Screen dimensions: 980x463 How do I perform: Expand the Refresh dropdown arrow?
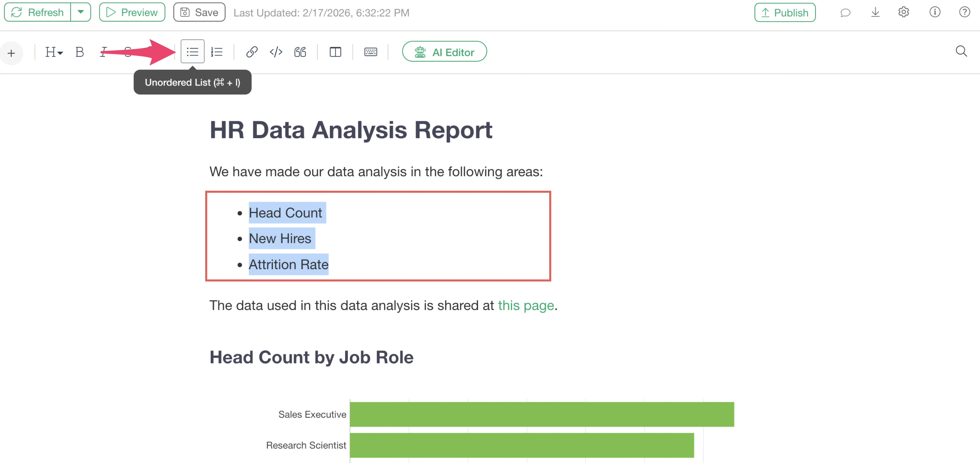pyautogui.click(x=81, y=12)
